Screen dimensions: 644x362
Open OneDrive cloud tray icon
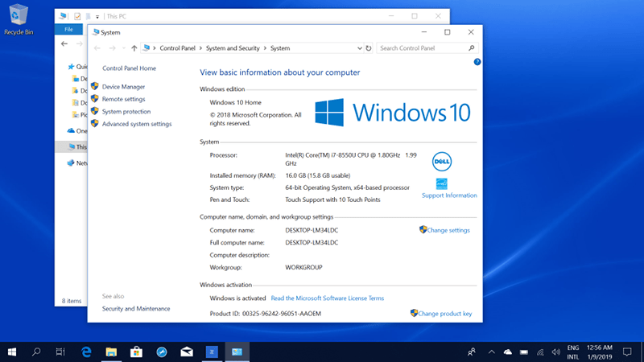508,352
